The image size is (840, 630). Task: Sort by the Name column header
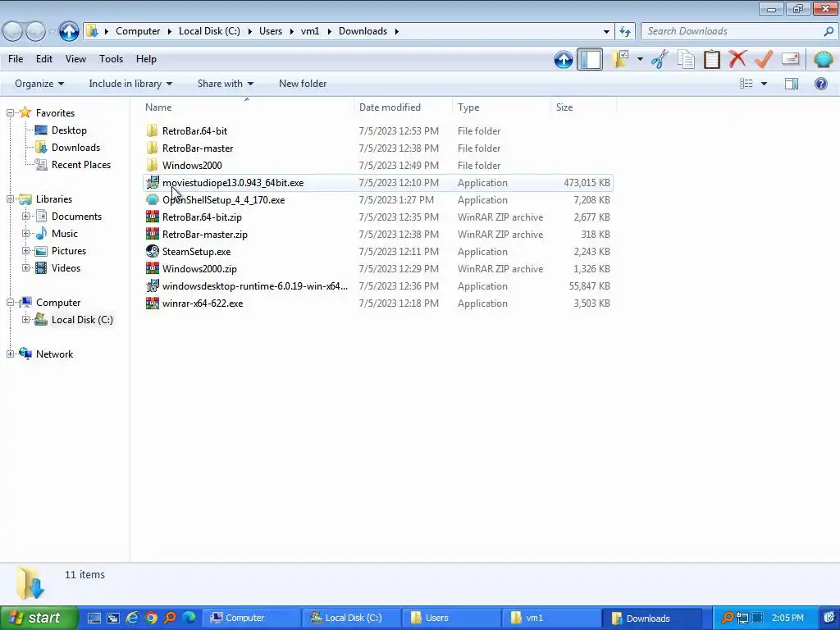tap(246, 107)
